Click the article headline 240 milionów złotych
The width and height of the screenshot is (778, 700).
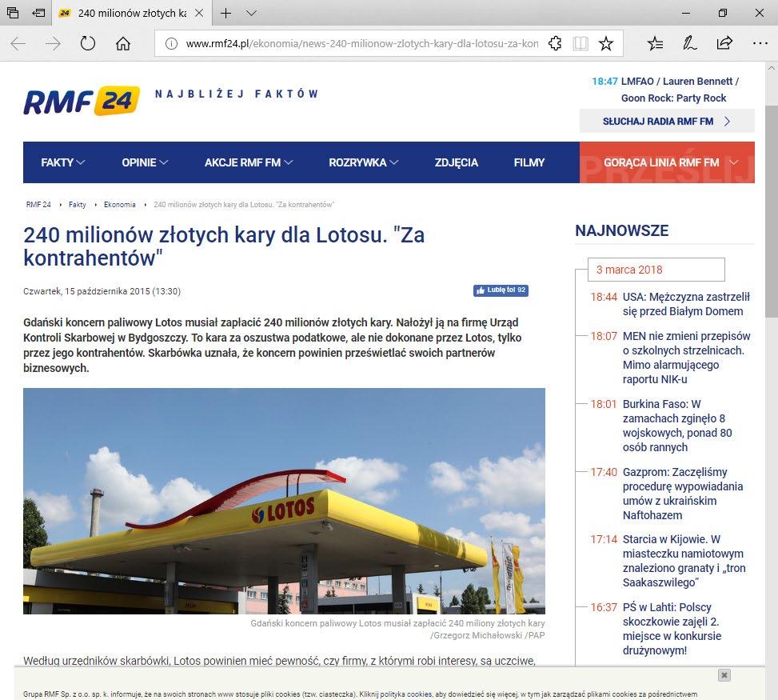click(x=224, y=246)
